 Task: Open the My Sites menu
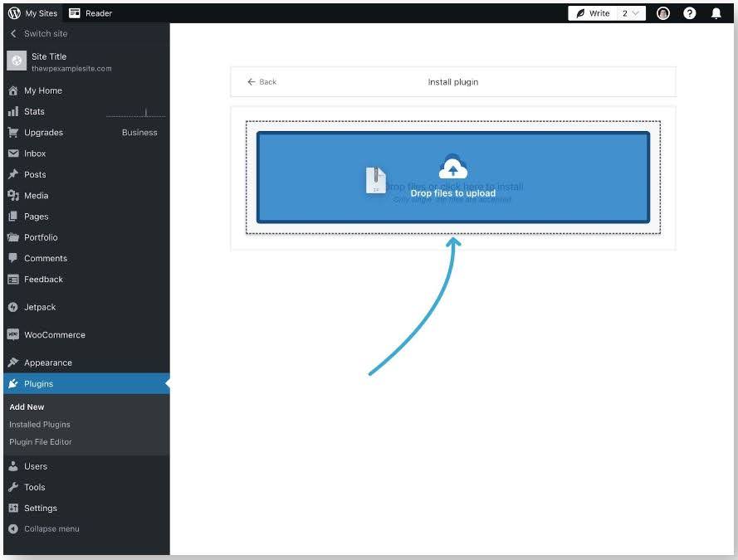pyautogui.click(x=33, y=12)
